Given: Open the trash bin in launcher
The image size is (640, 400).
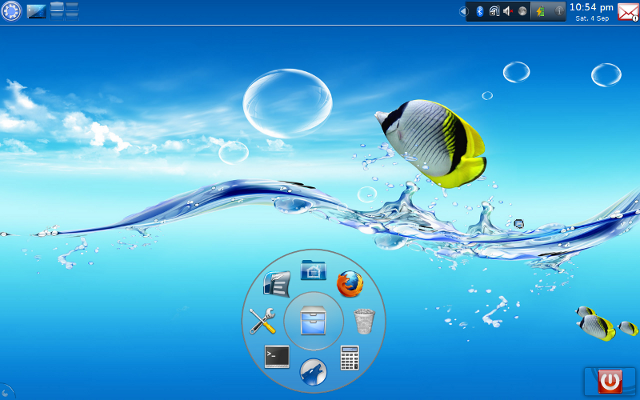Looking at the screenshot, I should pyautogui.click(x=364, y=321).
